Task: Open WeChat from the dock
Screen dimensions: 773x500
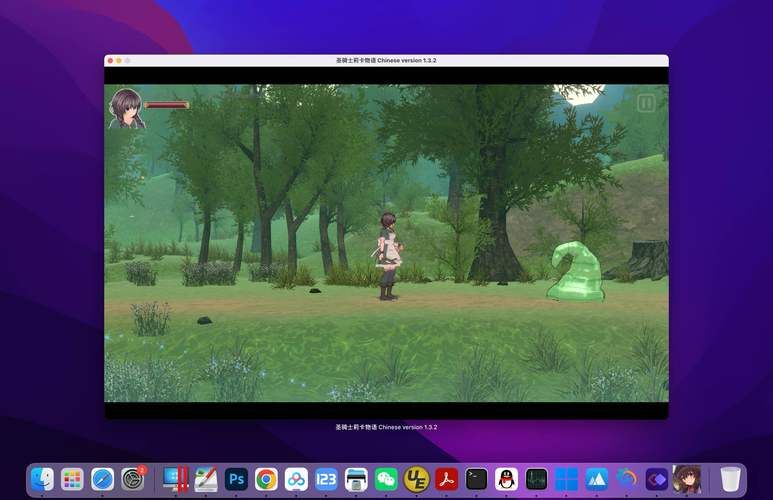Action: click(386, 479)
